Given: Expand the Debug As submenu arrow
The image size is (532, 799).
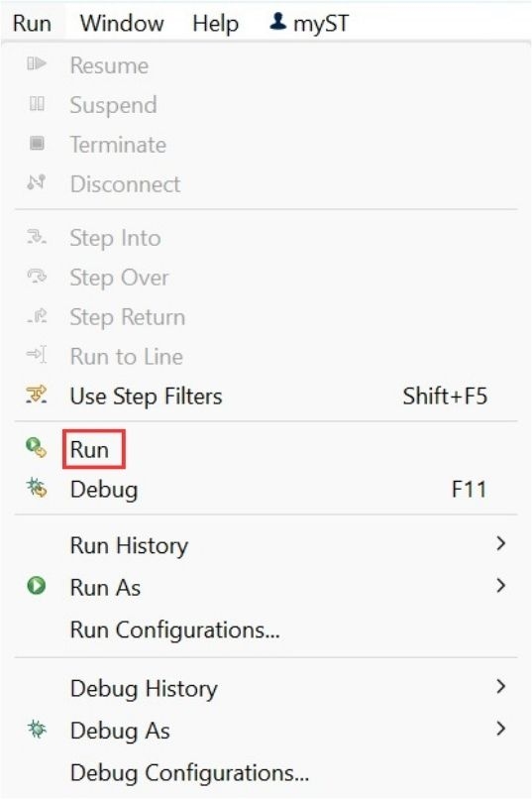Looking at the screenshot, I should (x=501, y=729).
